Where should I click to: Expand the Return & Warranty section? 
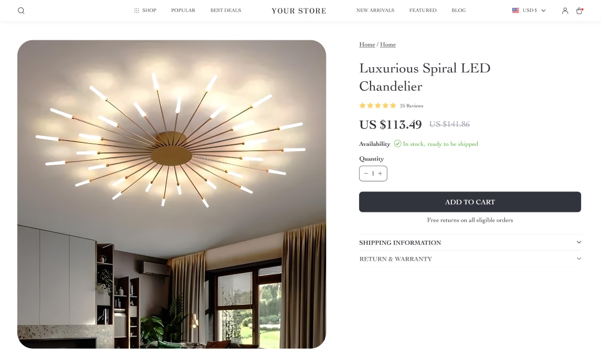[470, 259]
